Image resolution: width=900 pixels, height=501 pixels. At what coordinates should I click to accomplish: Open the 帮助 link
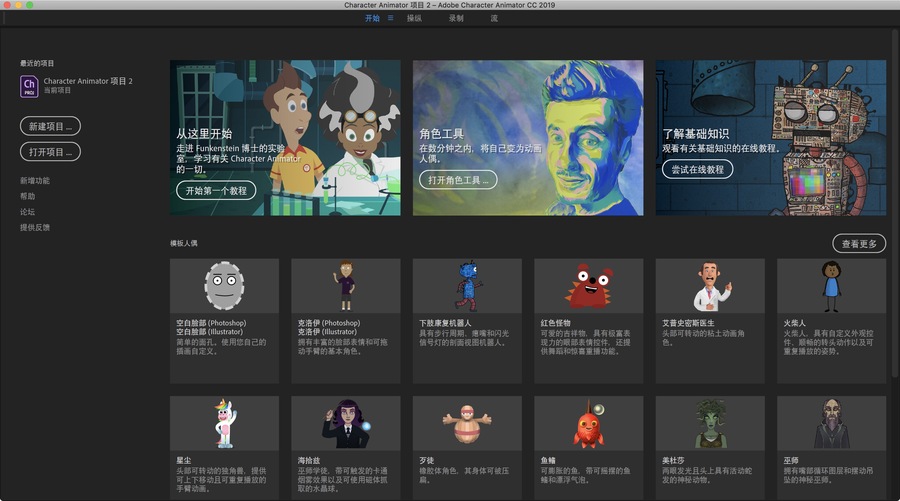click(28, 196)
